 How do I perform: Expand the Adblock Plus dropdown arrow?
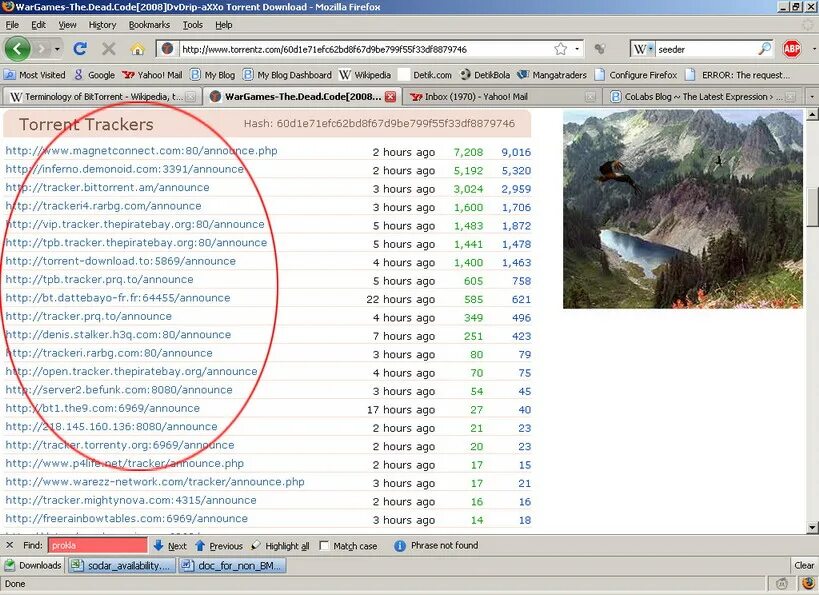tap(813, 49)
